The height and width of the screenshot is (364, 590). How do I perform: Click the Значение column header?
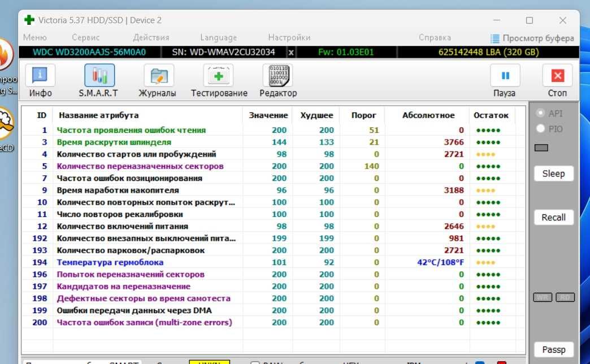268,115
